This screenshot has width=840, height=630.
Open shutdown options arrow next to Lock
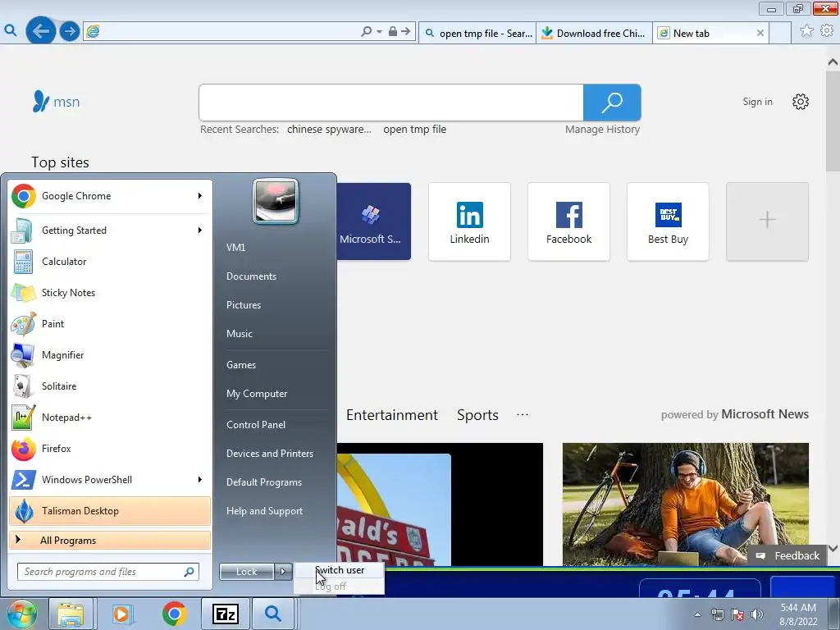pos(283,572)
